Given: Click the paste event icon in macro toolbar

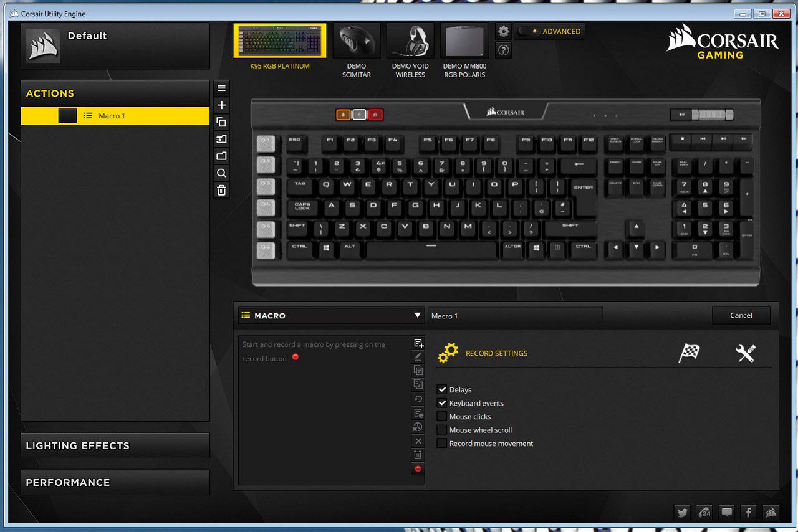Looking at the screenshot, I should point(418,384).
